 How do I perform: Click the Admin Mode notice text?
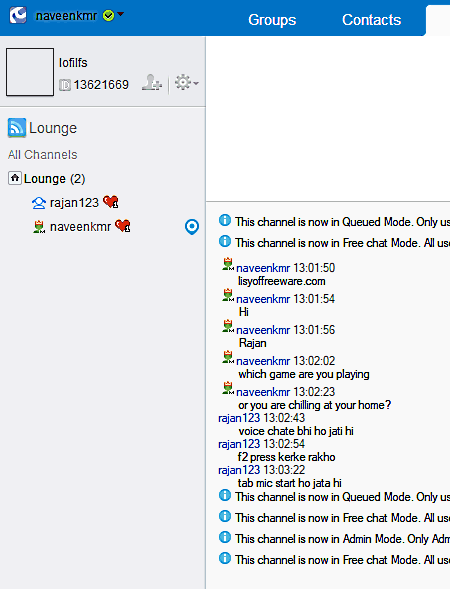point(343,539)
